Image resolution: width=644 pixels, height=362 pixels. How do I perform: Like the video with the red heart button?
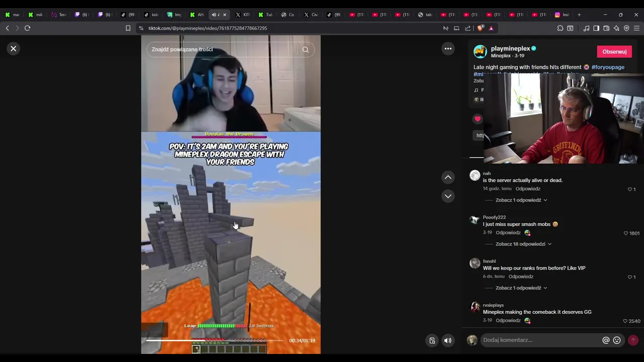coord(477,119)
